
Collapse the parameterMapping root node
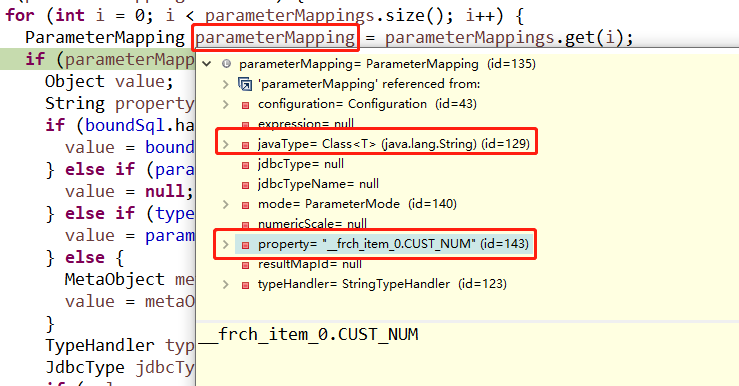(x=206, y=64)
